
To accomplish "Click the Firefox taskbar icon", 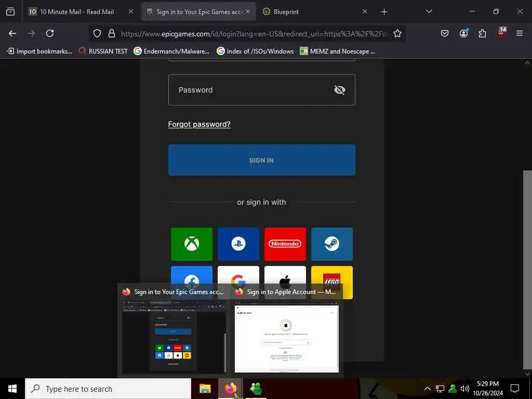I will (x=230, y=389).
